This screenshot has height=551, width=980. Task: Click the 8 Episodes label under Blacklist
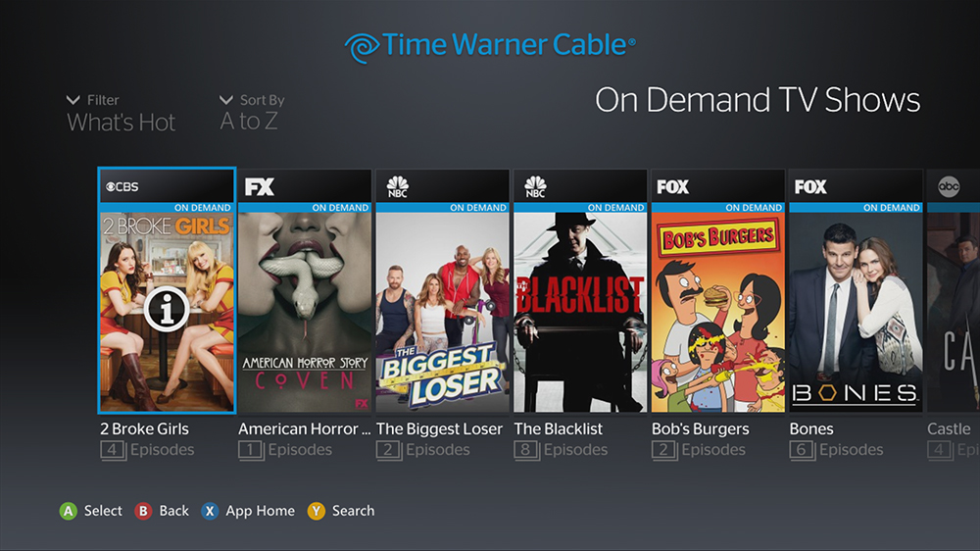tap(561, 450)
